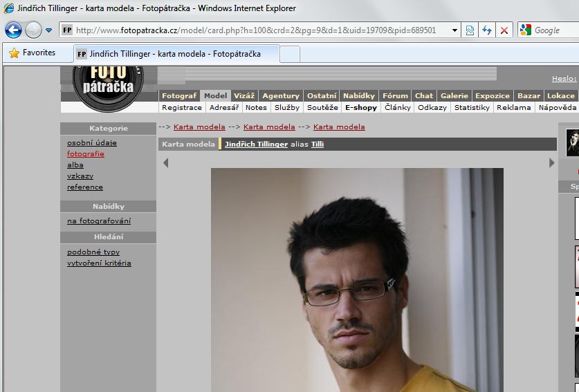579x392 pixels.
Task: Go back with the browser Back button
Action: click(13, 30)
